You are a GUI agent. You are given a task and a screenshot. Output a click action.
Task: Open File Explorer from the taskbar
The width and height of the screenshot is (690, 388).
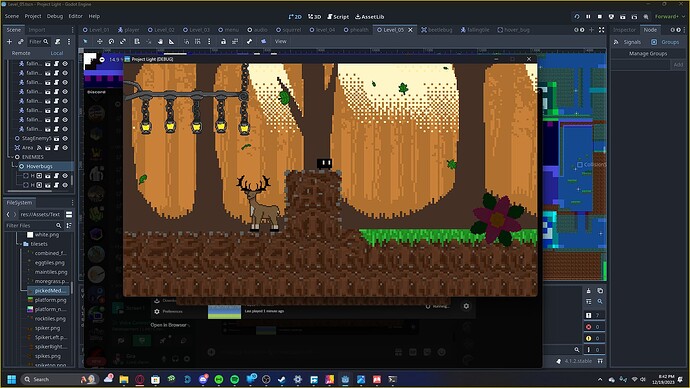pyautogui.click(x=124, y=379)
